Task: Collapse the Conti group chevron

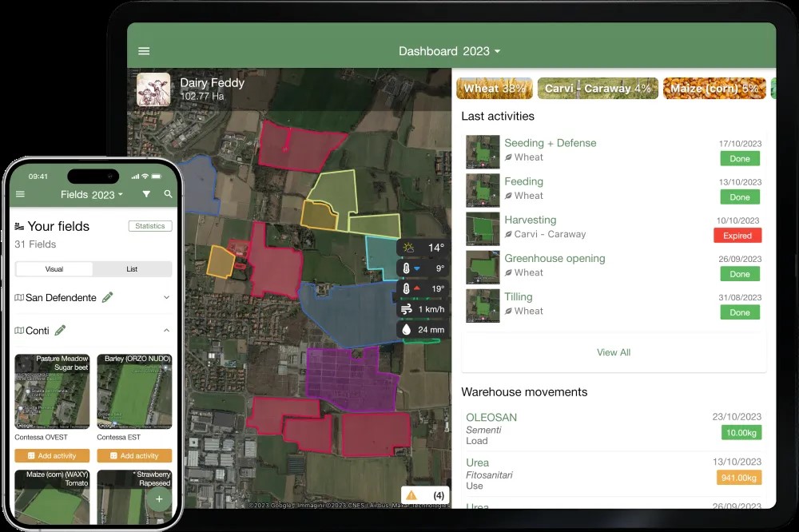Action: (x=166, y=330)
